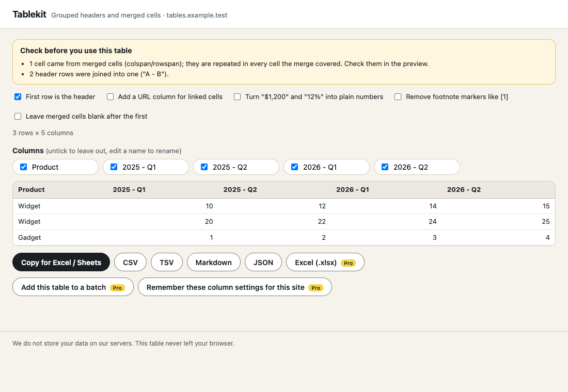Export the table as TSV
Screen dimensions: 568x392
(167, 262)
